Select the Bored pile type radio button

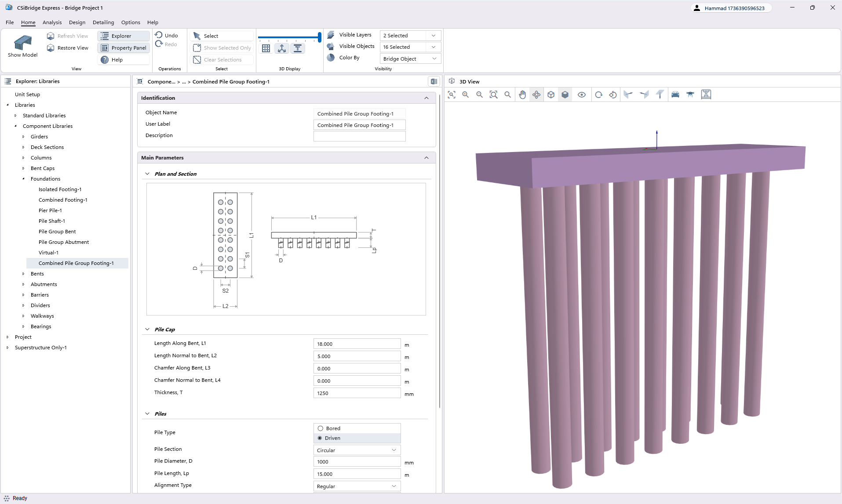click(x=321, y=428)
